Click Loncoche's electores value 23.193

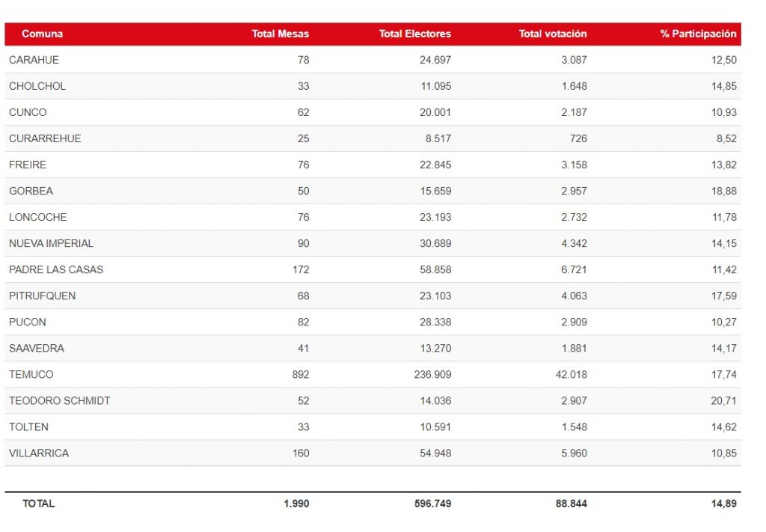pyautogui.click(x=435, y=218)
